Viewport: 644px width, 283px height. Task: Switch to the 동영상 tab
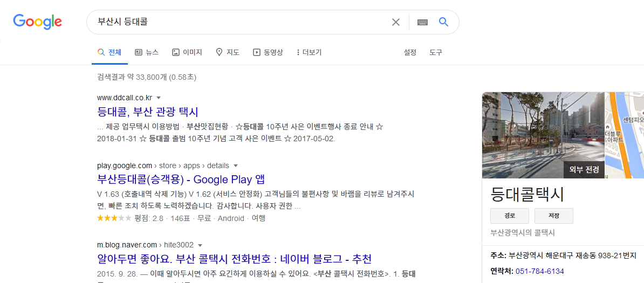268,53
